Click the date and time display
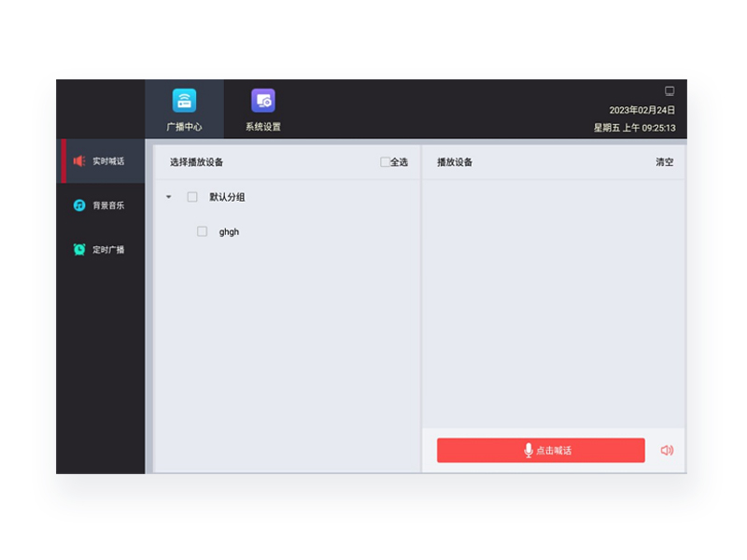Screen dimensions: 747x560 [x=635, y=119]
